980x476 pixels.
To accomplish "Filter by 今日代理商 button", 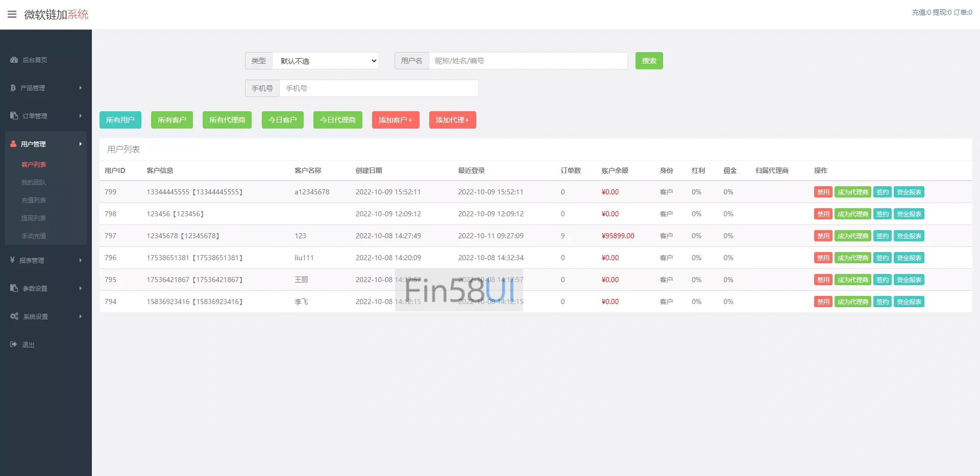I will [337, 120].
